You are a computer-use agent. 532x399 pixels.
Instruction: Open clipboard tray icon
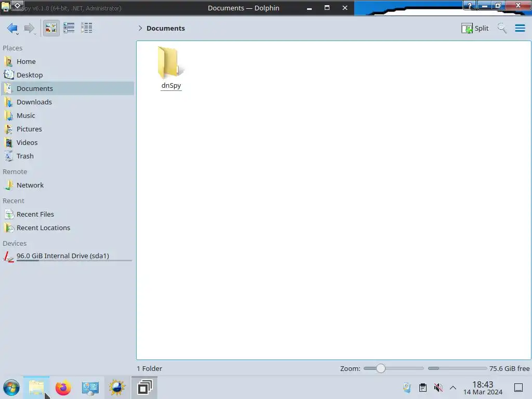click(x=423, y=388)
